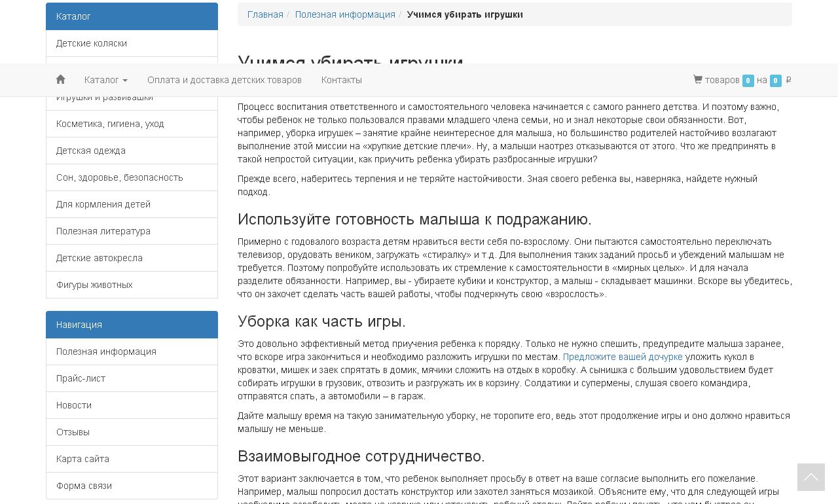Viewport: 838px width, 504px height.
Task: Open the Форма связи page
Action: point(132,486)
